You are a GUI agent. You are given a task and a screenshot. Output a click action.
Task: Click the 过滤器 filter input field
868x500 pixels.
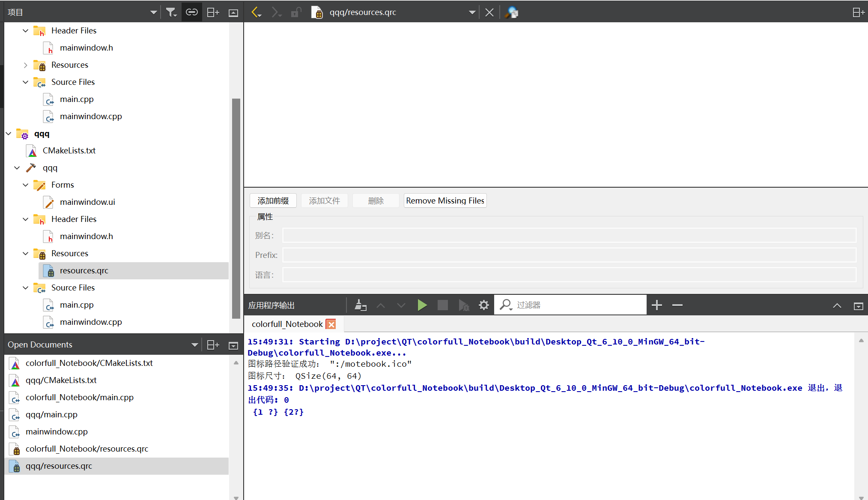578,305
